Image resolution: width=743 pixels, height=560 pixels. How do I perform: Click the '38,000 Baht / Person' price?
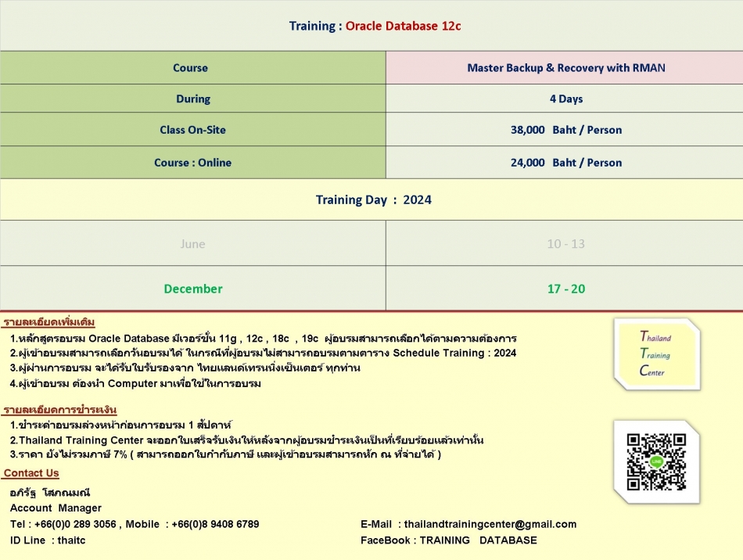(x=566, y=130)
